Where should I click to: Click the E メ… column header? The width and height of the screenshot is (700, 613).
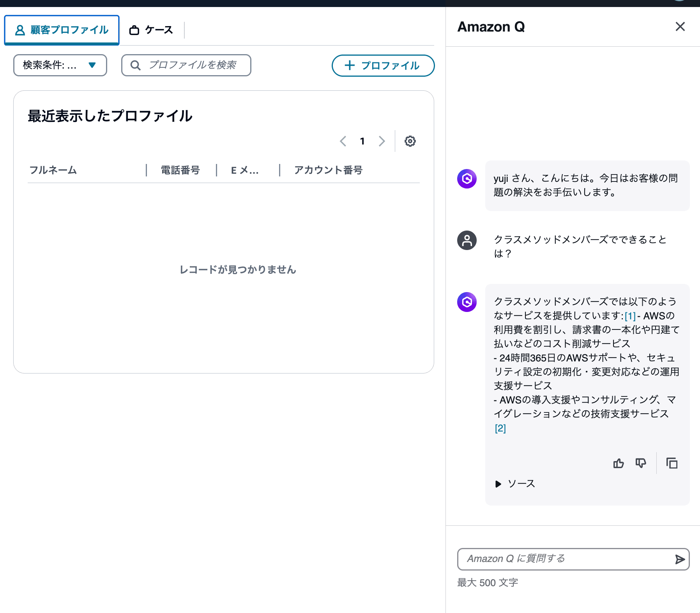245,170
